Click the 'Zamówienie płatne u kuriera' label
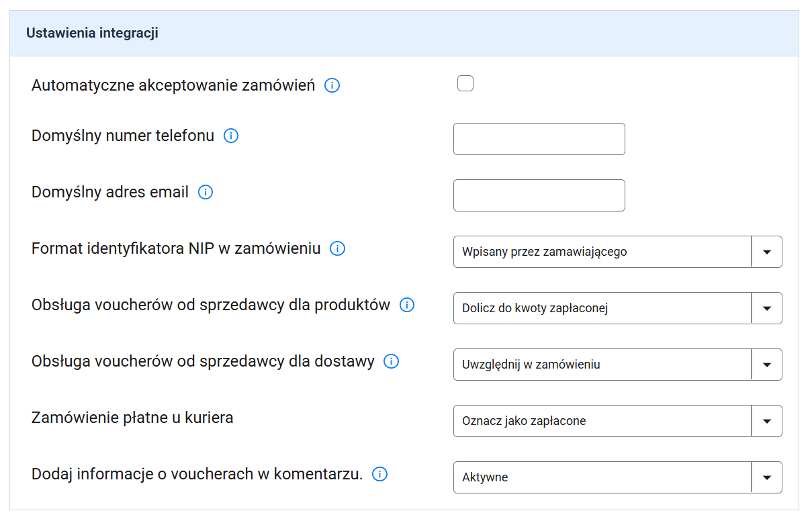Viewport: 812px width, 521px height. (x=132, y=418)
